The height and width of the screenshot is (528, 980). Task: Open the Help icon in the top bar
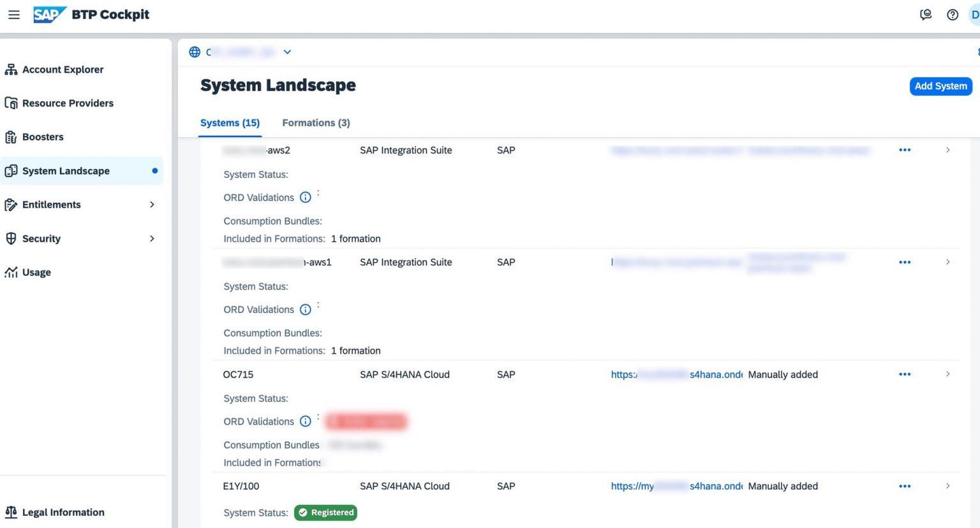(x=953, y=14)
